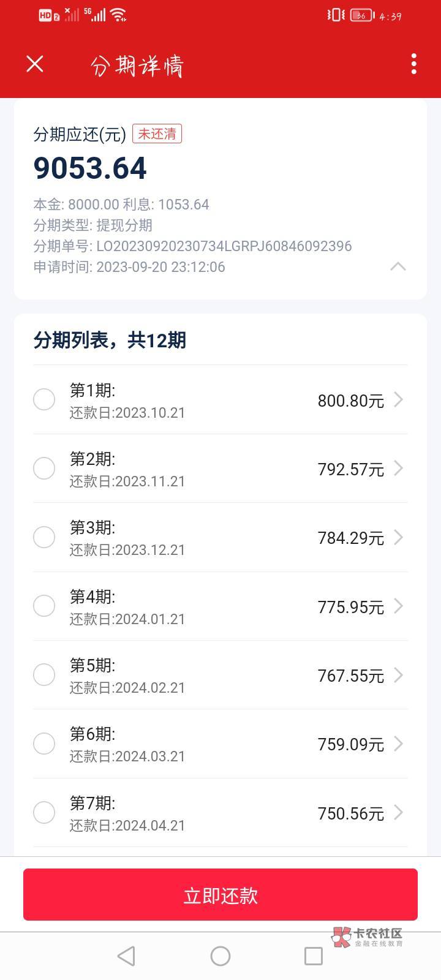The width and height of the screenshot is (441, 980).
Task: Select the radio button for period 4
Action: (44, 606)
